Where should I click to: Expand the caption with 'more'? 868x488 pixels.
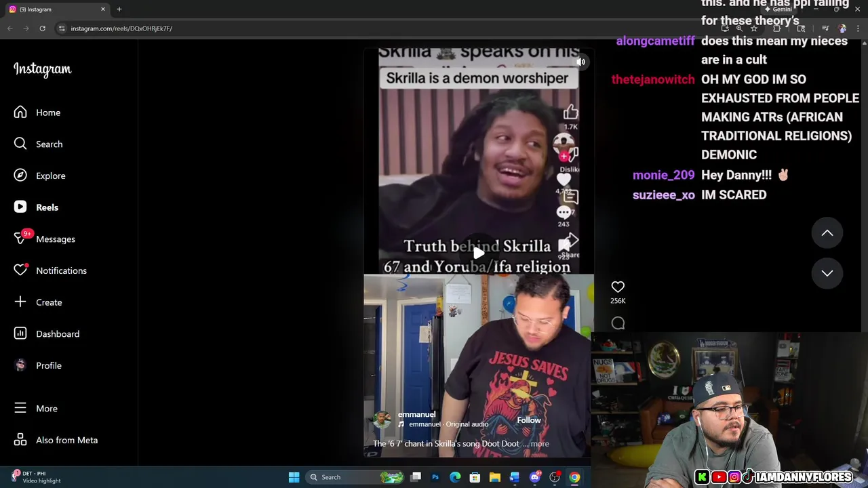pyautogui.click(x=540, y=444)
